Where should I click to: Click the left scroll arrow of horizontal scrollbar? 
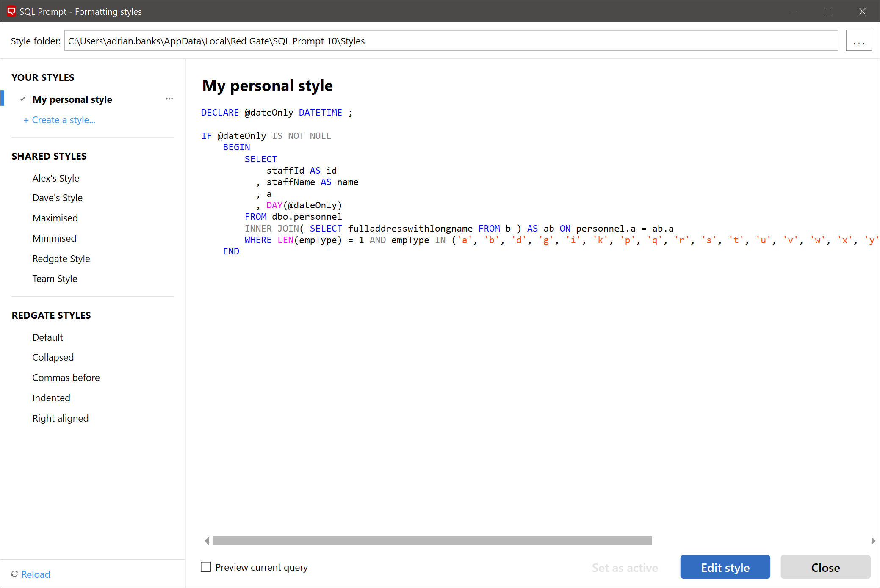[x=207, y=541]
